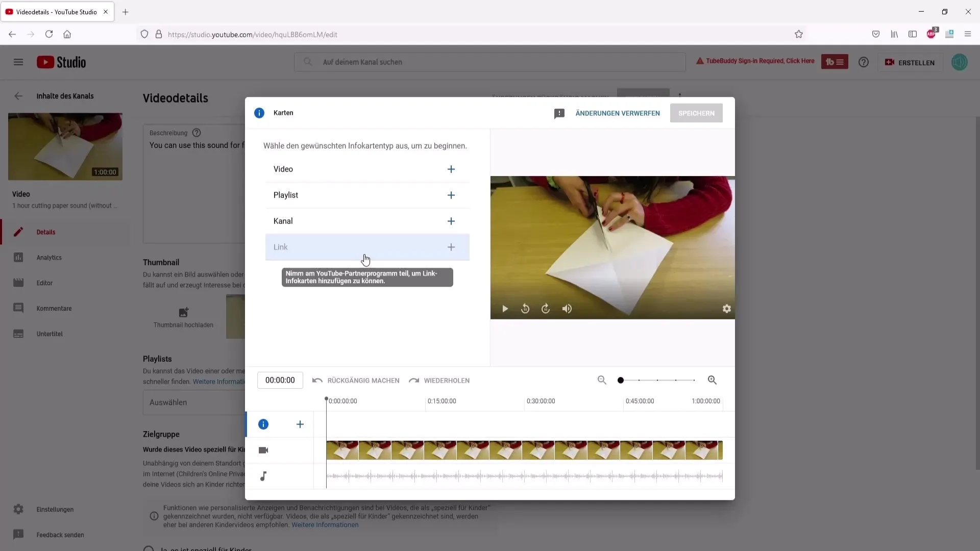Click the browser address bar URL

point(253,35)
